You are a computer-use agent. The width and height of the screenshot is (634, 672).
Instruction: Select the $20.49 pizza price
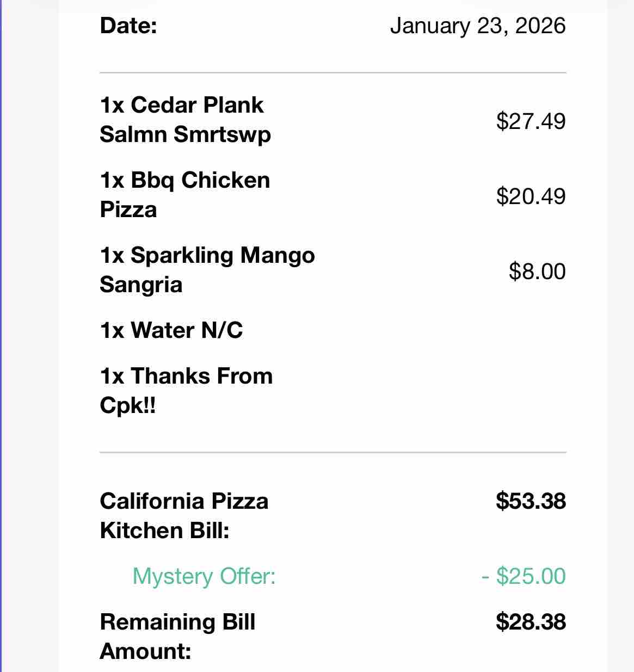pos(531,196)
